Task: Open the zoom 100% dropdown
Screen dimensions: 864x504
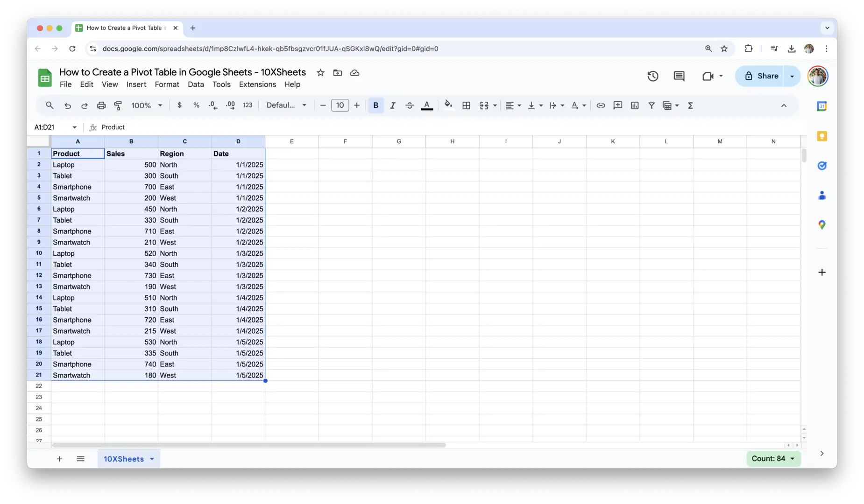Action: [147, 105]
